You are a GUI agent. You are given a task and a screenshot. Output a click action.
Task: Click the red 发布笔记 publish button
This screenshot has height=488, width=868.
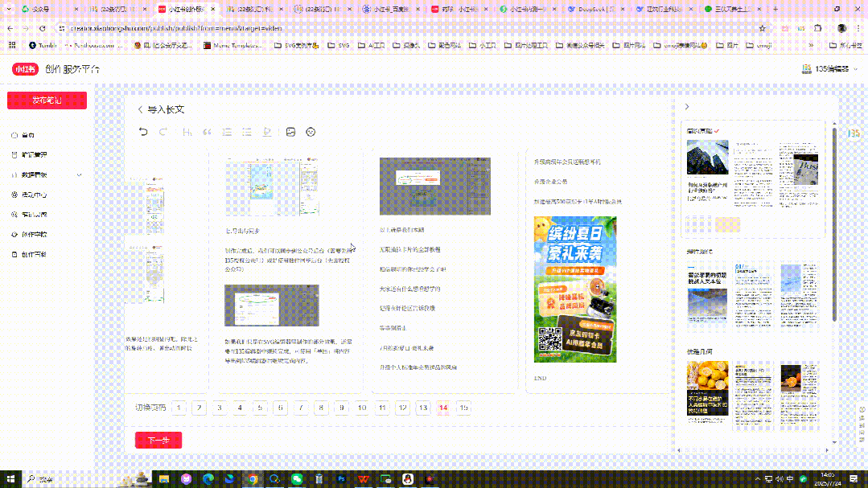tap(47, 100)
